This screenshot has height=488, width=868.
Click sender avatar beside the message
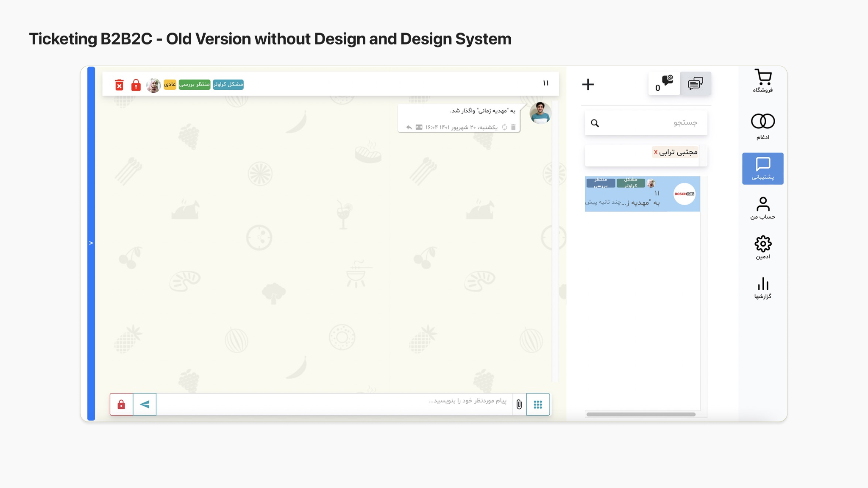coord(540,113)
